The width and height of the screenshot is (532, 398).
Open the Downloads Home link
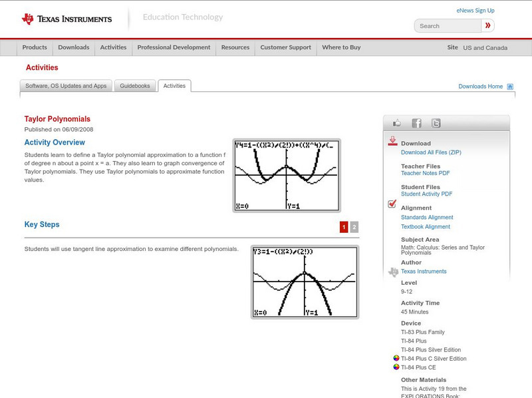(480, 87)
